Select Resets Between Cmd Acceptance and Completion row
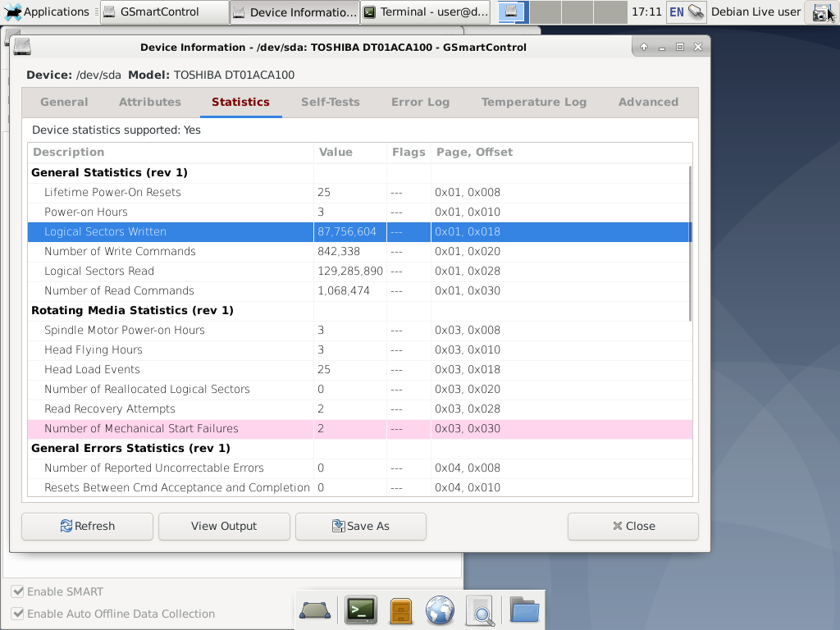The image size is (840, 630). (360, 487)
